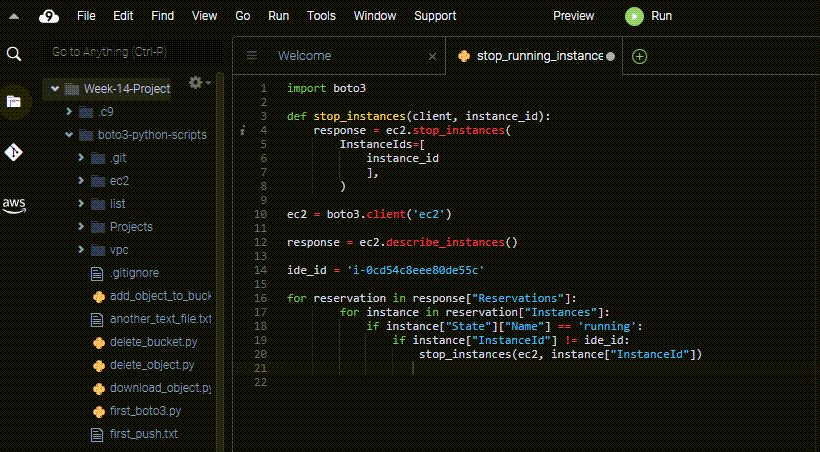Collapse the Week-14-Project root folder

coord(55,89)
